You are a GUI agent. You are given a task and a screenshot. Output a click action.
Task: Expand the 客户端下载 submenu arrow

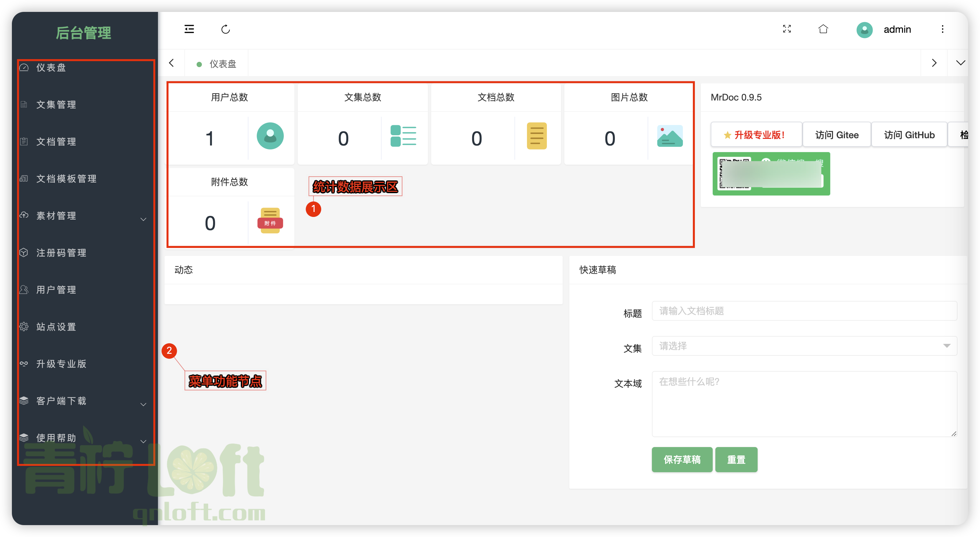tap(143, 404)
